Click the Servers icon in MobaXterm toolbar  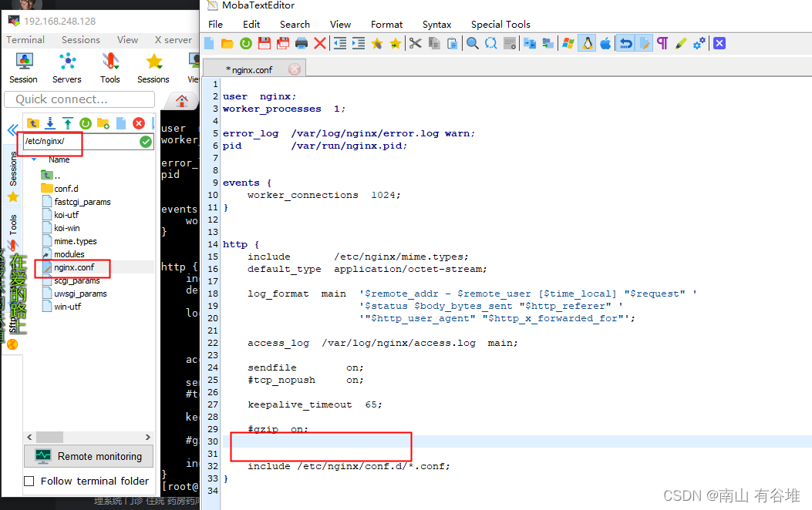point(67,68)
